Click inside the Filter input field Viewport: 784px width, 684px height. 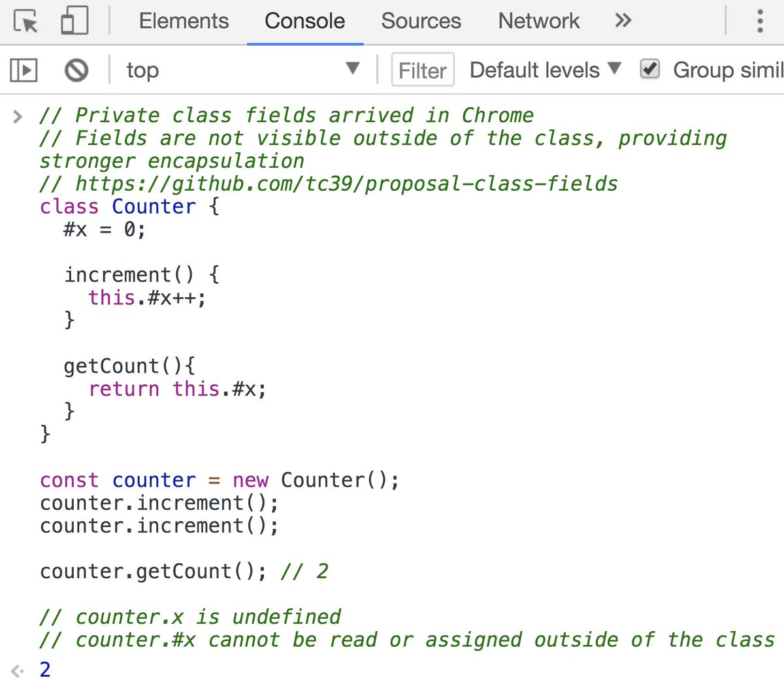pos(422,70)
